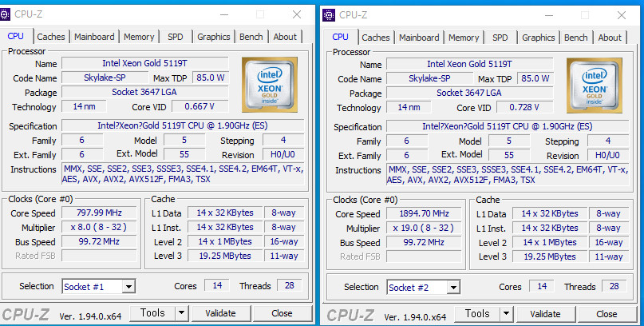Click the Close button in right window
The width and height of the screenshot is (644, 326).
click(x=606, y=314)
